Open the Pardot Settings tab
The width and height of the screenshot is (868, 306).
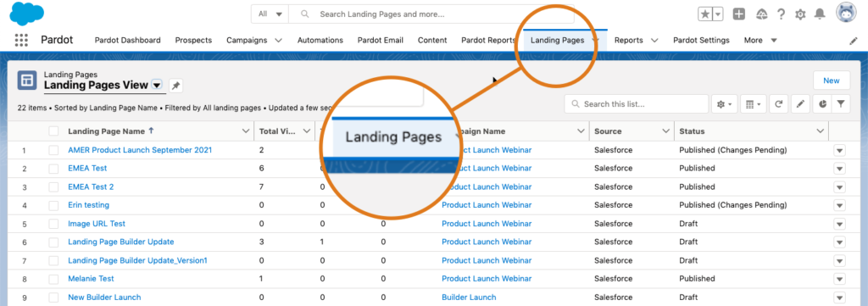[x=701, y=41]
